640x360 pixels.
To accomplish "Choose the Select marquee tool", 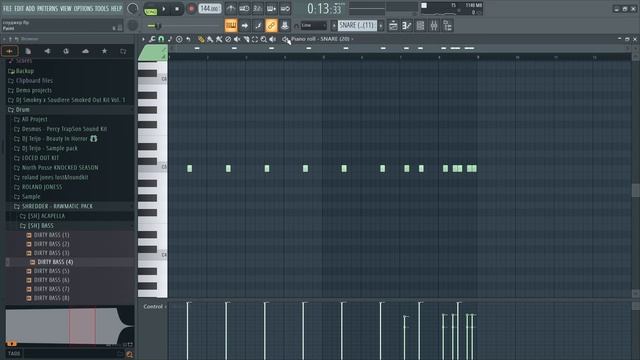I will [255, 39].
